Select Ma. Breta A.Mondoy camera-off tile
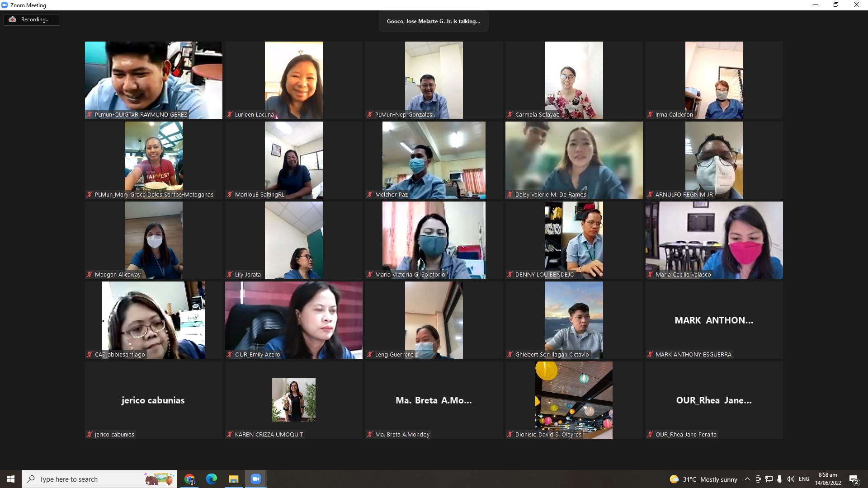Screen dimensions: 868x488 pyautogui.click(x=434, y=400)
